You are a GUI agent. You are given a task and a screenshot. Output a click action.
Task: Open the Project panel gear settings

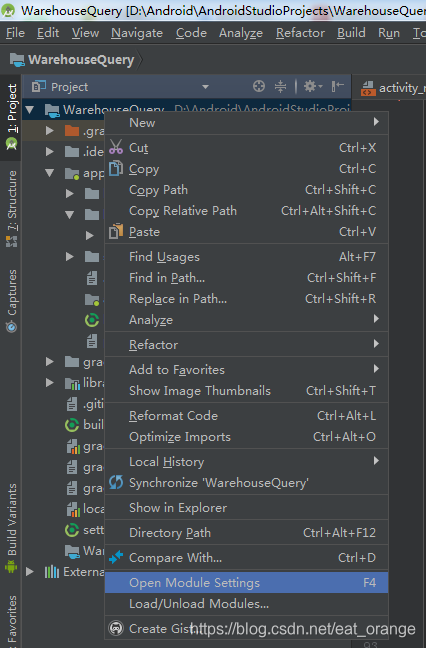click(x=313, y=86)
